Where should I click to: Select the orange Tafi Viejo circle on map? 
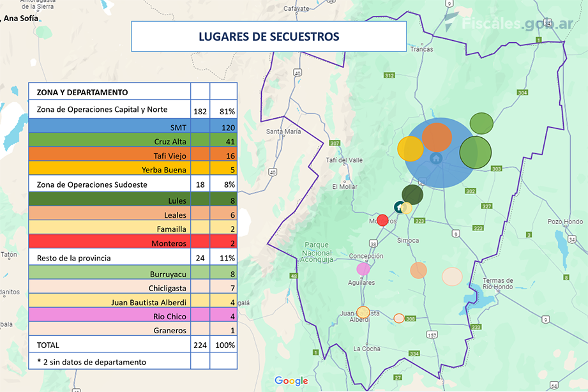[x=437, y=137]
